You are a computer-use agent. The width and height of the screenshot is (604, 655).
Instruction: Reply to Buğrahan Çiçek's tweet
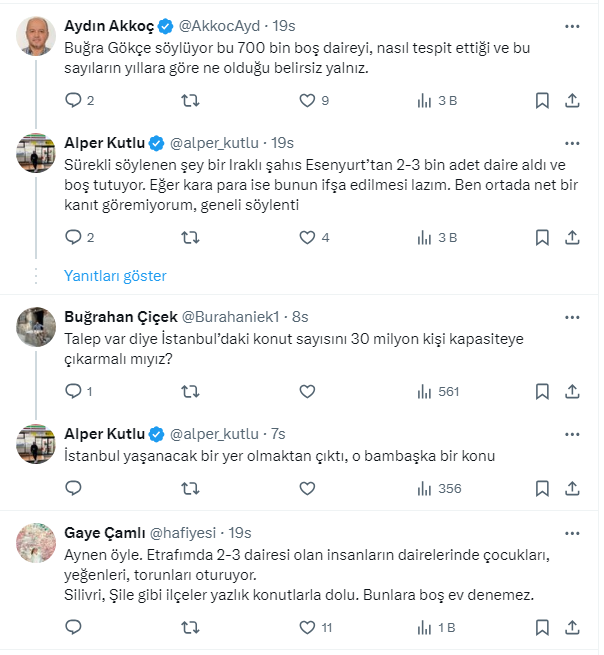pyautogui.click(x=73, y=391)
